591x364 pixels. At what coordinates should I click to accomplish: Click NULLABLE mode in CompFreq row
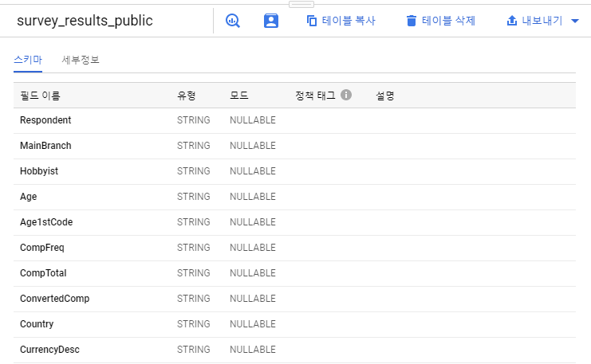tap(253, 248)
